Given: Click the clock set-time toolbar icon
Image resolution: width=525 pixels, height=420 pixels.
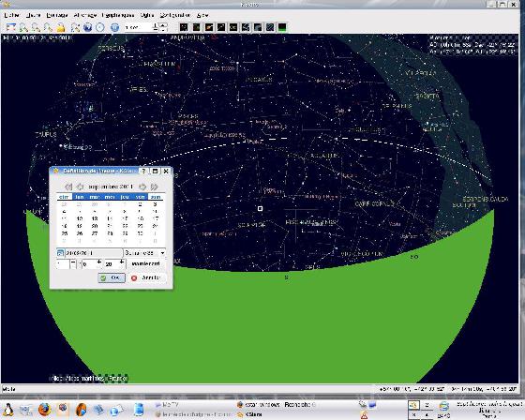Looking at the screenshot, I should (x=100, y=27).
